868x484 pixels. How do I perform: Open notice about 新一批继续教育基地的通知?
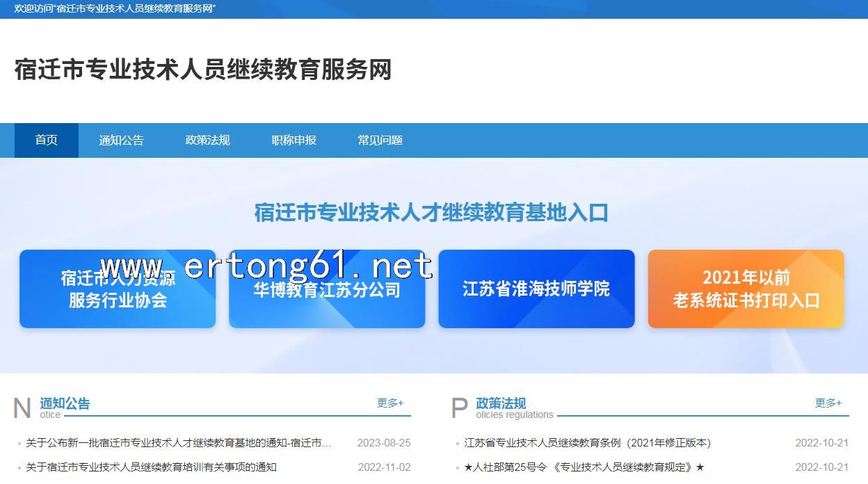pos(179,443)
